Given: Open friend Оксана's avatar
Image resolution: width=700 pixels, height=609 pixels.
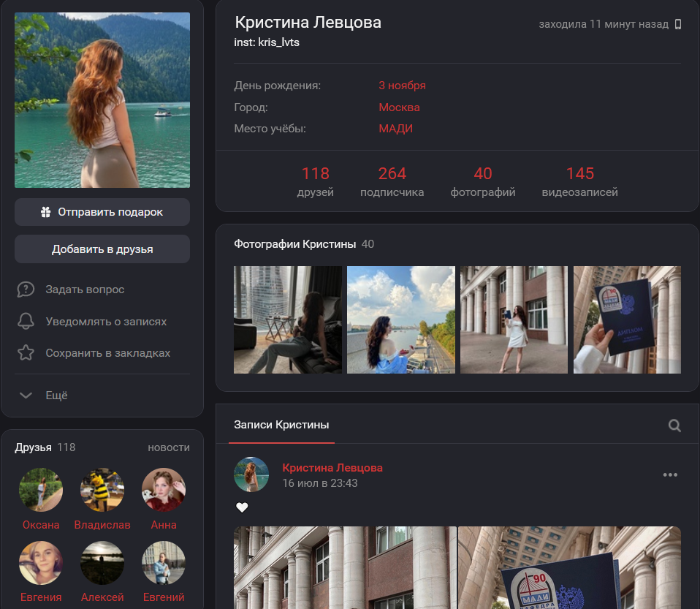Looking at the screenshot, I should 41,490.
